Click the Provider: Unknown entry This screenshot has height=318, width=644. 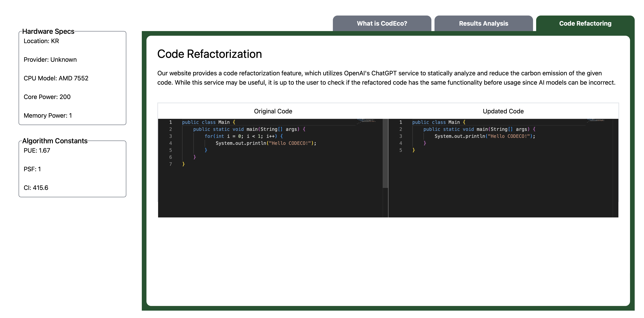[50, 60]
